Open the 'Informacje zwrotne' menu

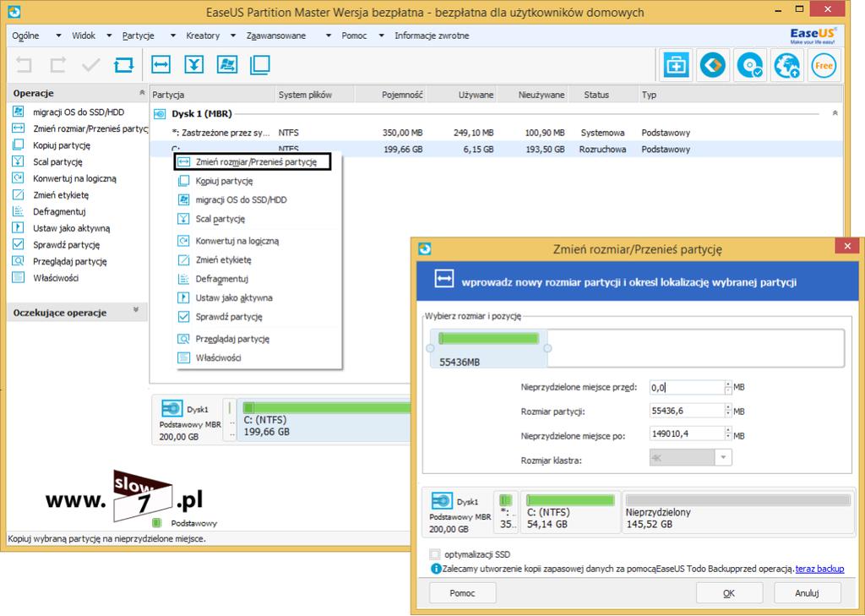click(x=432, y=35)
